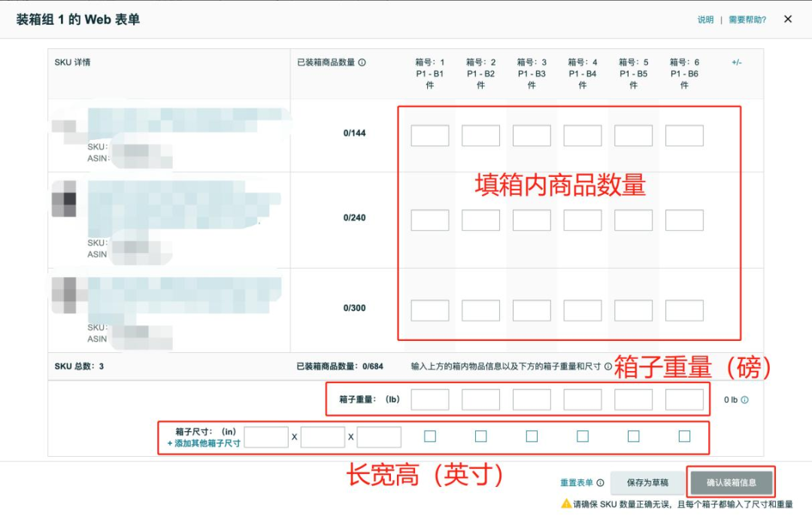Click the quantity input for 箱号 1 first SKU
This screenshot has height=517, width=812.
(x=430, y=135)
